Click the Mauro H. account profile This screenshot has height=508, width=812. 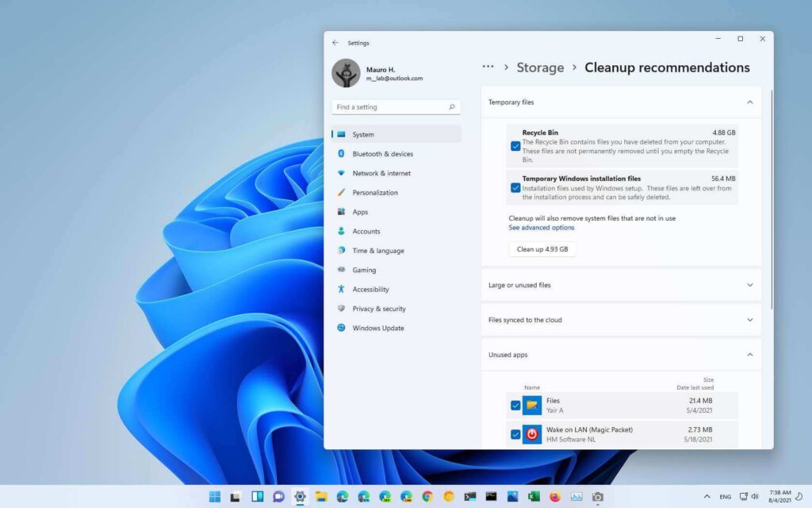[x=377, y=73]
